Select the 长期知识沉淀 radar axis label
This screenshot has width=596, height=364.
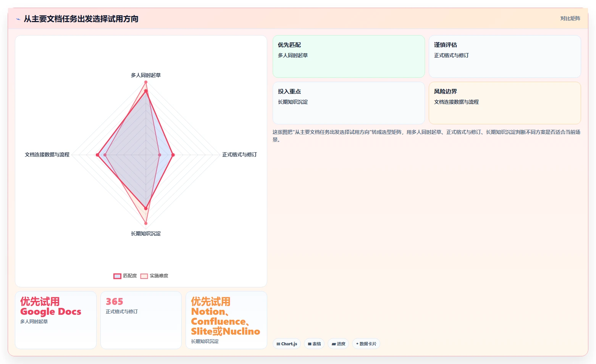146,234
